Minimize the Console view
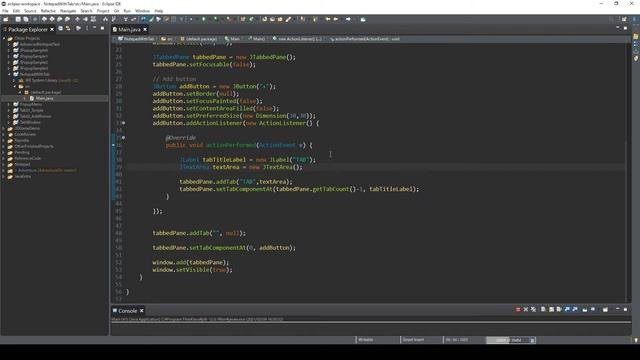Image resolution: width=640 pixels, height=360 pixels. click(x=618, y=309)
